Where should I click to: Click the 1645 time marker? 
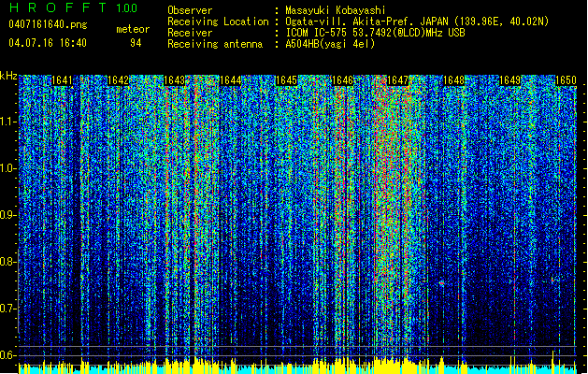click(286, 80)
